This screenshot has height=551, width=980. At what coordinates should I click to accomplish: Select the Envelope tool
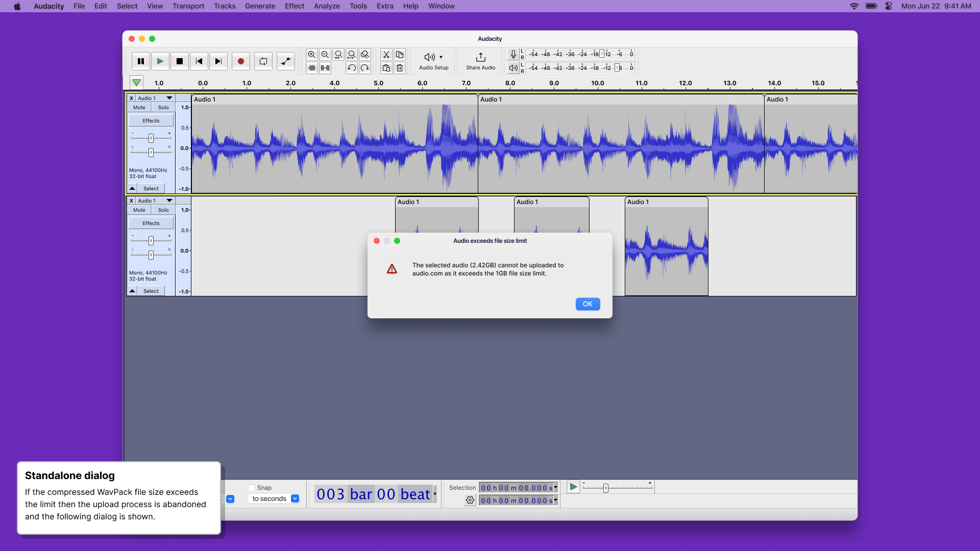285,61
